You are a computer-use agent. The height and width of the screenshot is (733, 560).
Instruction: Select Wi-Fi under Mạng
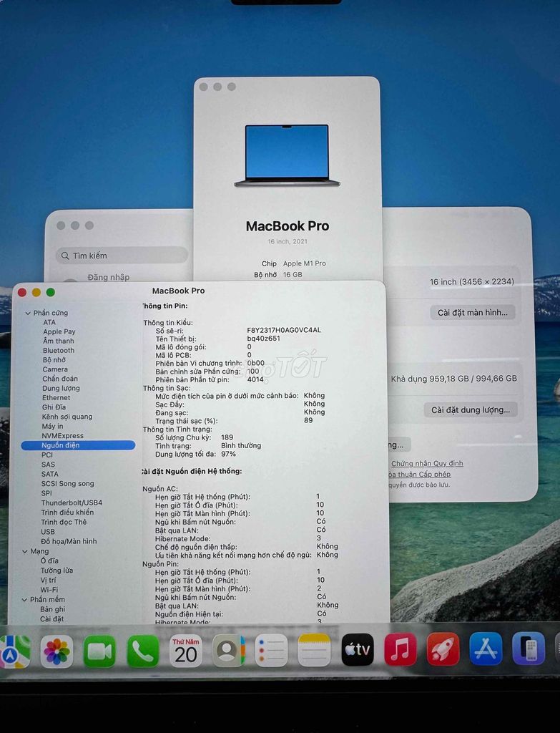(x=49, y=590)
